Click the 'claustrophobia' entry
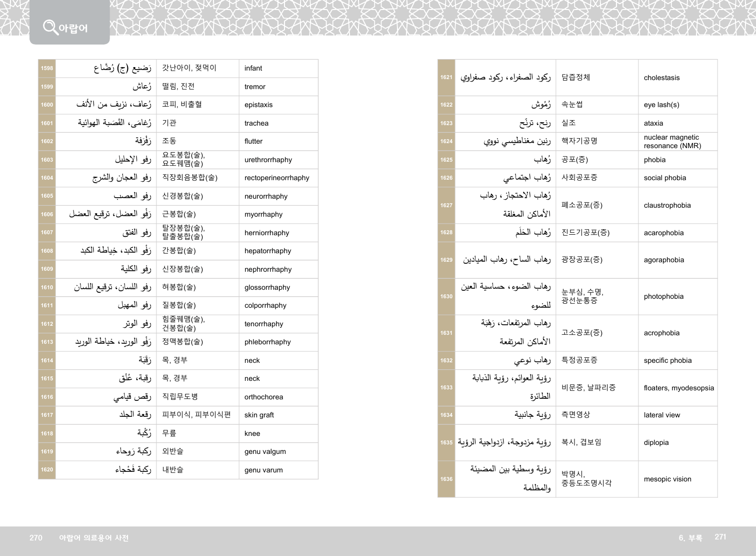Image resolution: width=756 pixels, height=556 pixels. [667, 205]
